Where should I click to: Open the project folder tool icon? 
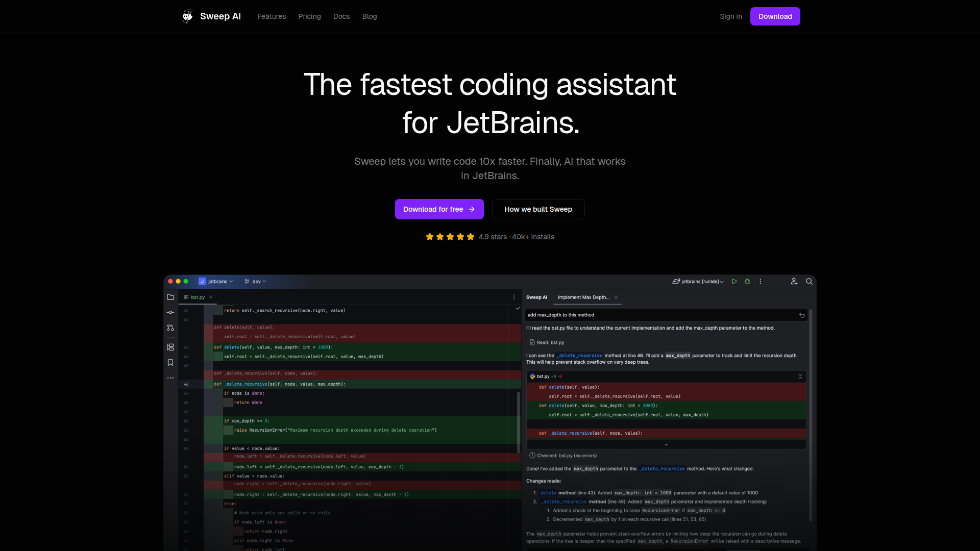(170, 297)
